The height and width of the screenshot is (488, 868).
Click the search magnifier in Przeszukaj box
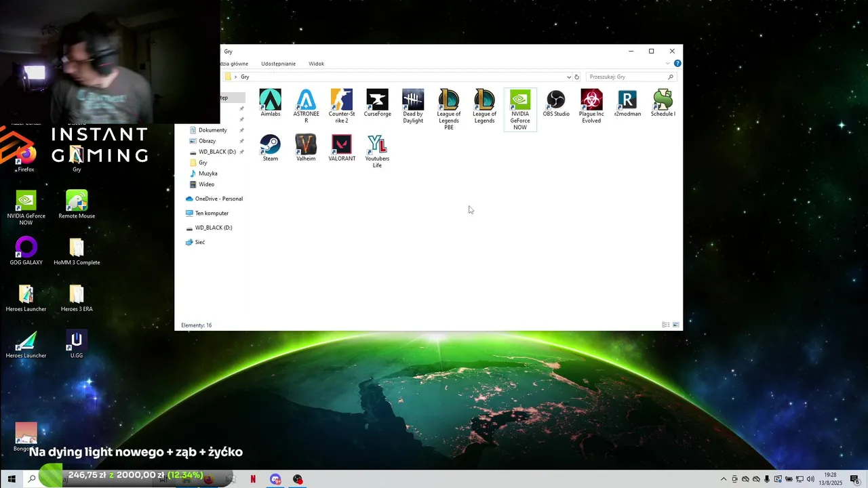click(x=671, y=77)
